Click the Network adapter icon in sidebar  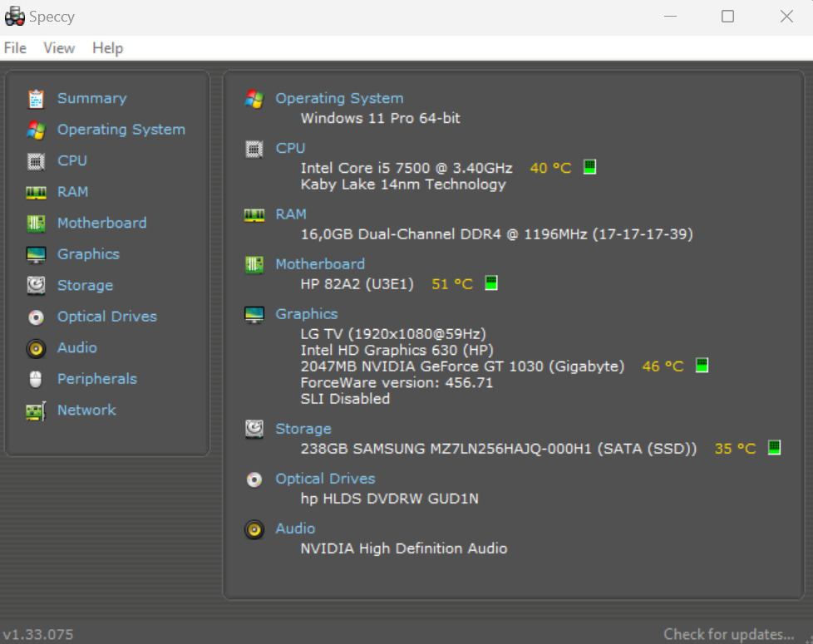(x=36, y=410)
